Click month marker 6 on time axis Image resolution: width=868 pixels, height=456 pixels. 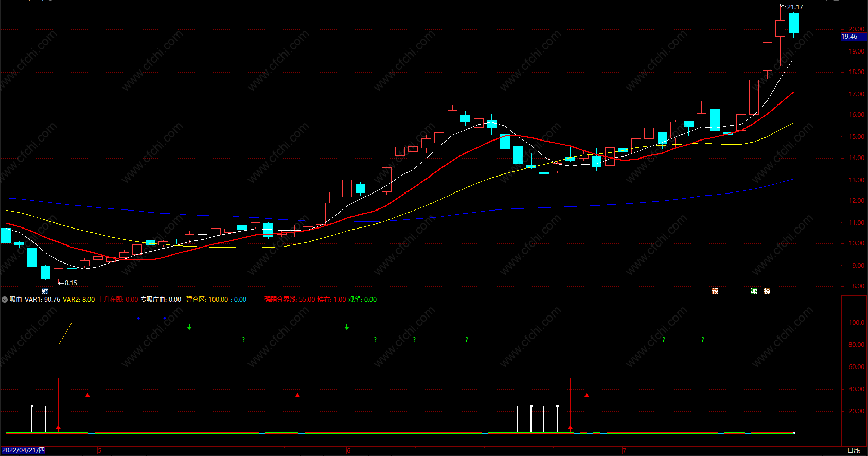[349, 451]
